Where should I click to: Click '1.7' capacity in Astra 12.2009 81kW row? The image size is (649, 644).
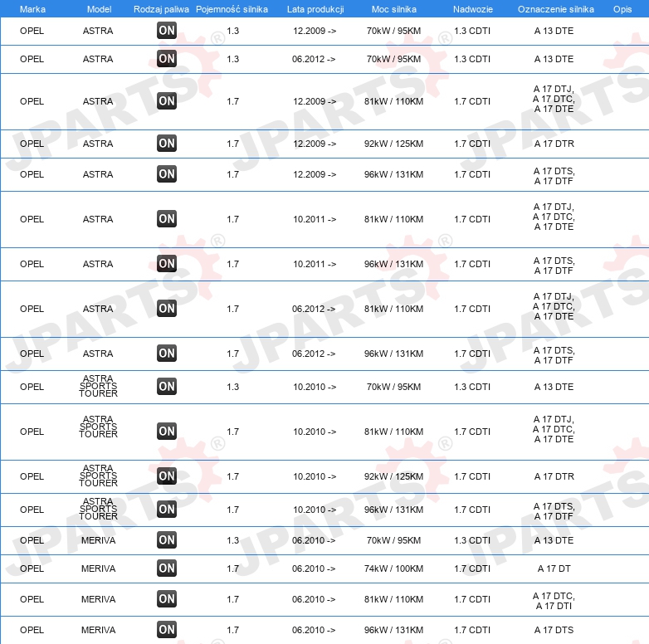tap(233, 101)
